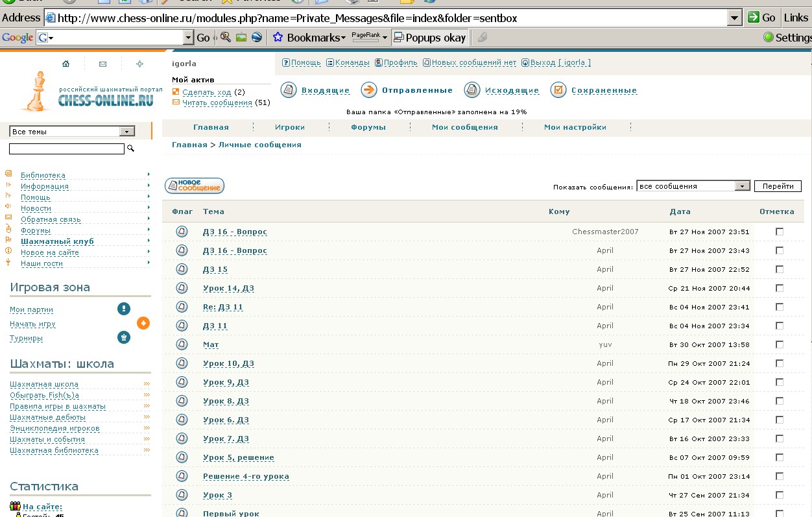Check the box for ДЗ 15 message
The width and height of the screenshot is (812, 517).
pos(780,269)
